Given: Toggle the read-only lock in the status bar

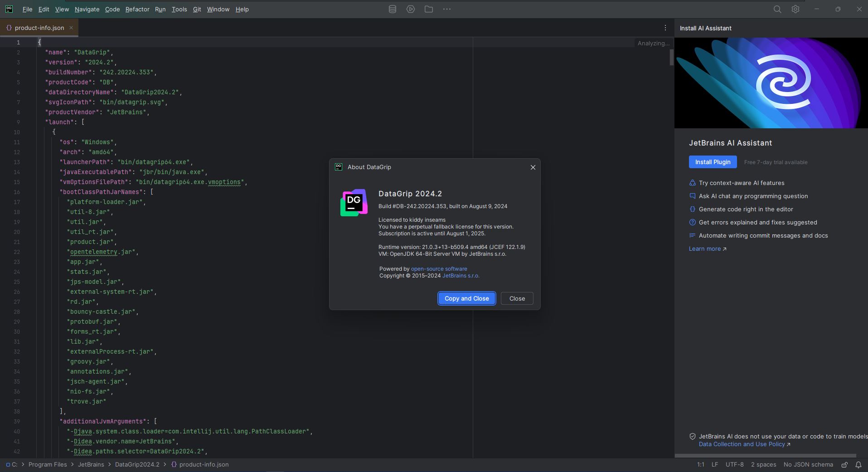Looking at the screenshot, I should [x=844, y=465].
